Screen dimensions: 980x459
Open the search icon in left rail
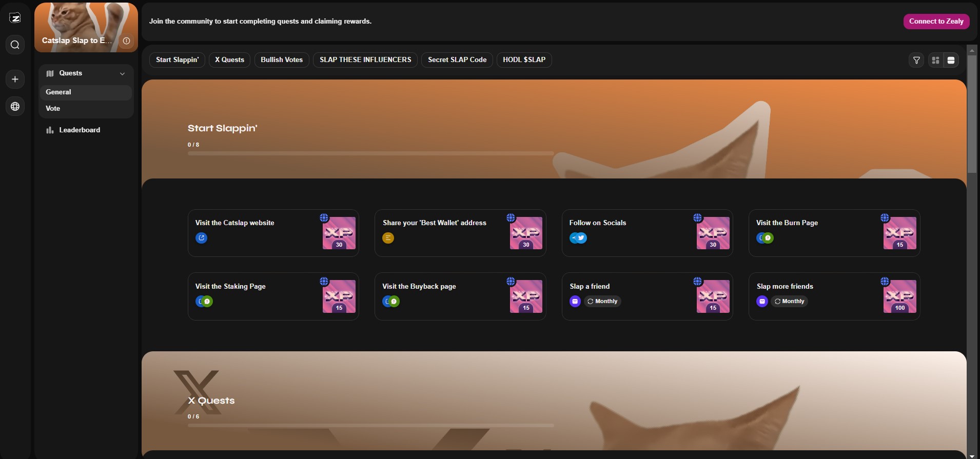click(x=15, y=45)
